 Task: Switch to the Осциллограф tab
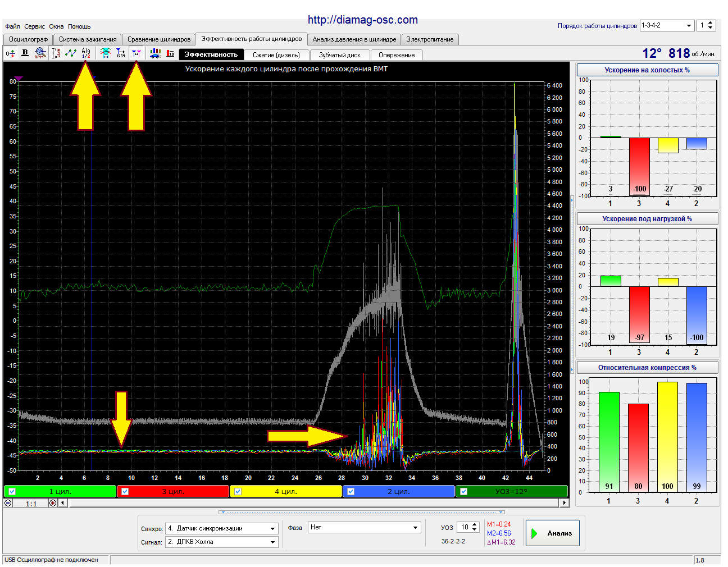[29, 39]
